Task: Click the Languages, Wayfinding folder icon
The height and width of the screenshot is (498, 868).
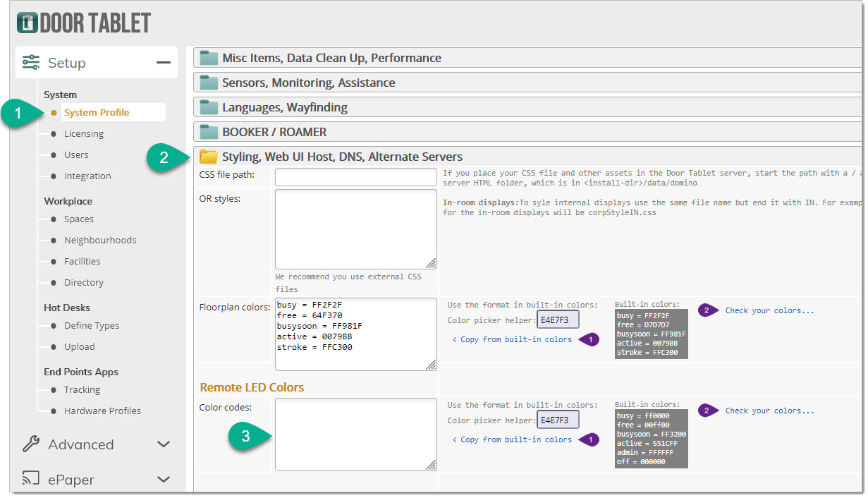Action: point(209,107)
